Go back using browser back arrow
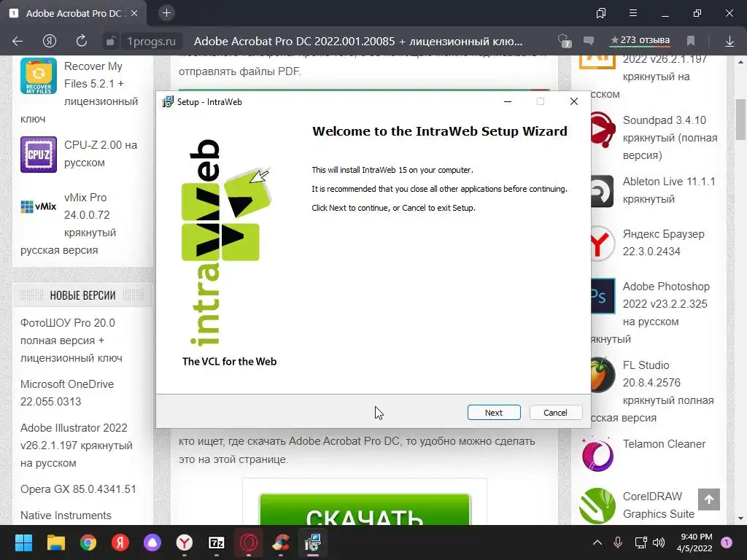 pos(18,42)
